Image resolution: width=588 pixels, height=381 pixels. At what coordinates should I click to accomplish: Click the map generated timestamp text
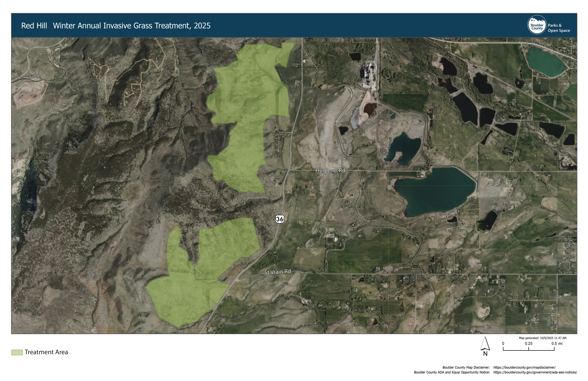pos(542,338)
